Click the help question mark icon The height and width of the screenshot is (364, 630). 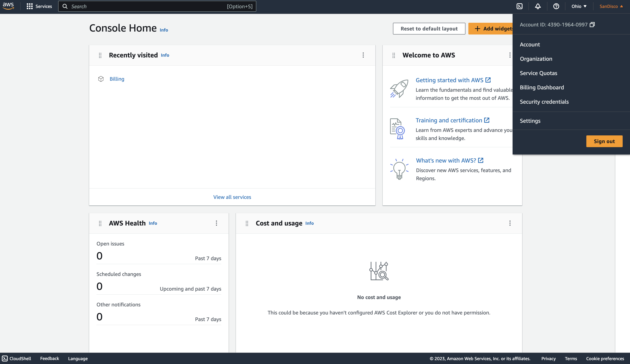tap(556, 6)
